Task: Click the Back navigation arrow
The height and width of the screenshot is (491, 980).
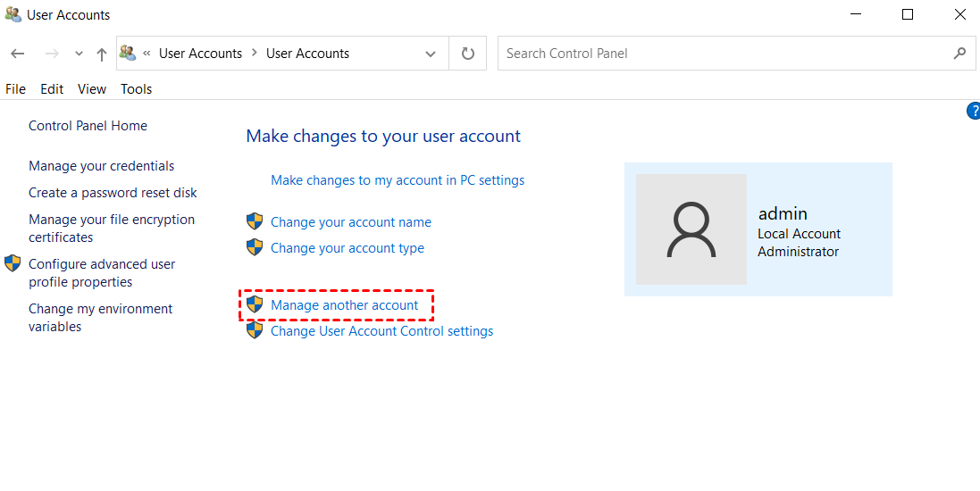Action: (x=17, y=54)
